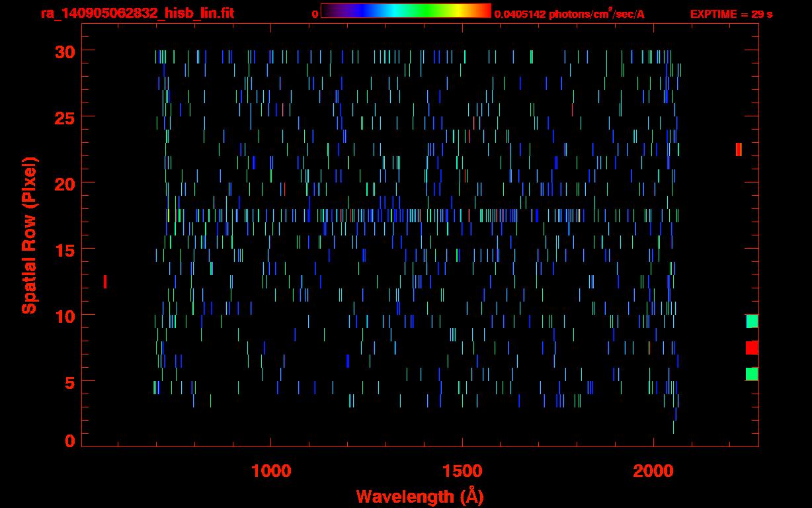Click the upper green square at right edge
Image resolution: width=812 pixels, height=508 pixels.
pyautogui.click(x=752, y=321)
